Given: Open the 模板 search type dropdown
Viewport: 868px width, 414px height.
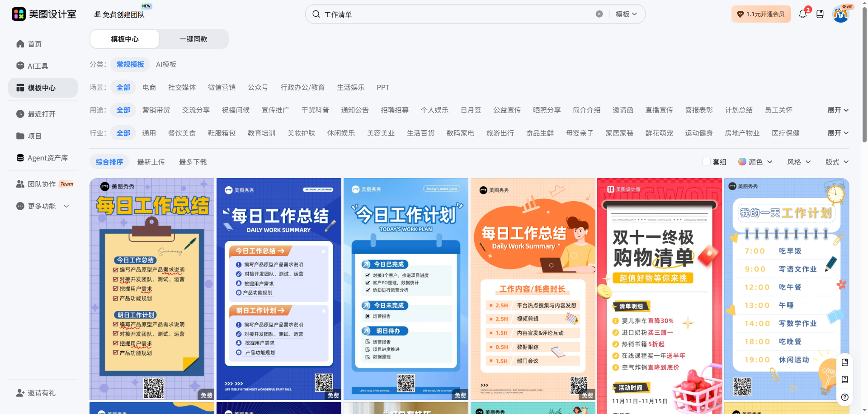Looking at the screenshot, I should [626, 14].
